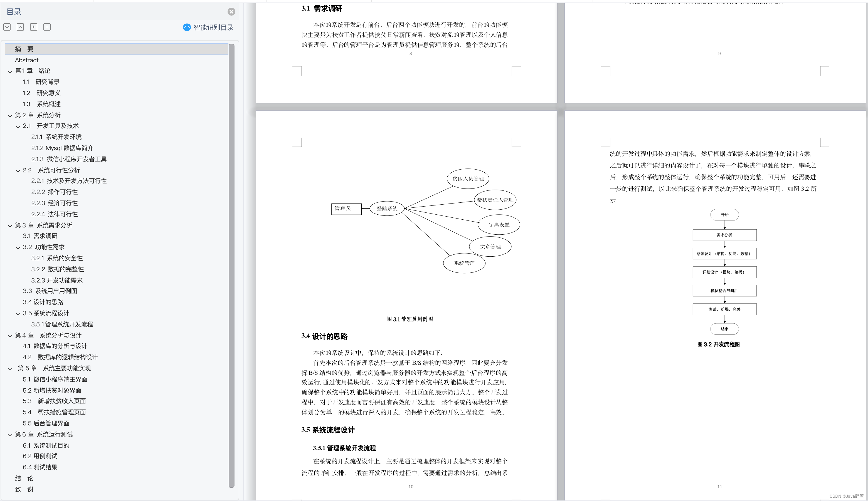Navigate to 3.2.3 开发功能需求
The width and height of the screenshot is (868, 501).
[57, 280]
